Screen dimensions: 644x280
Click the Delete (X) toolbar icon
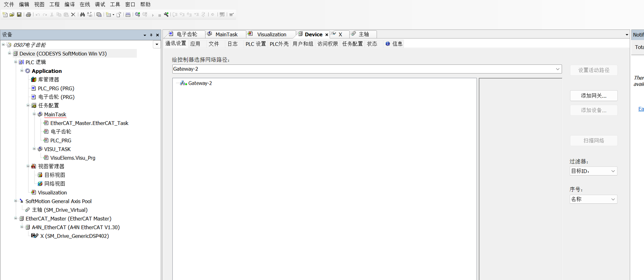(x=73, y=14)
